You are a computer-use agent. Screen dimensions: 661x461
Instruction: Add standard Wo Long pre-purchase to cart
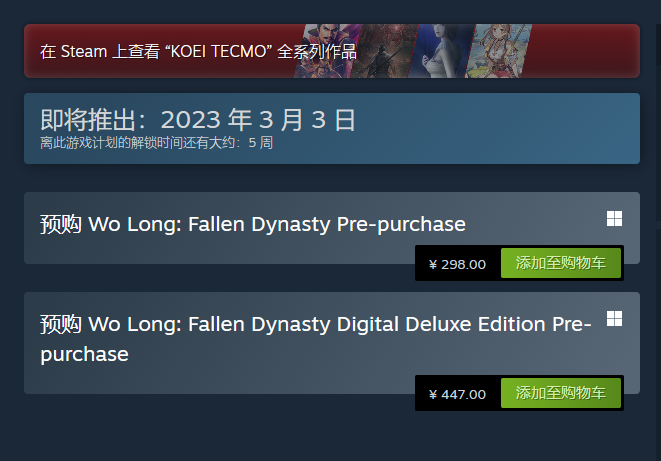click(561, 264)
